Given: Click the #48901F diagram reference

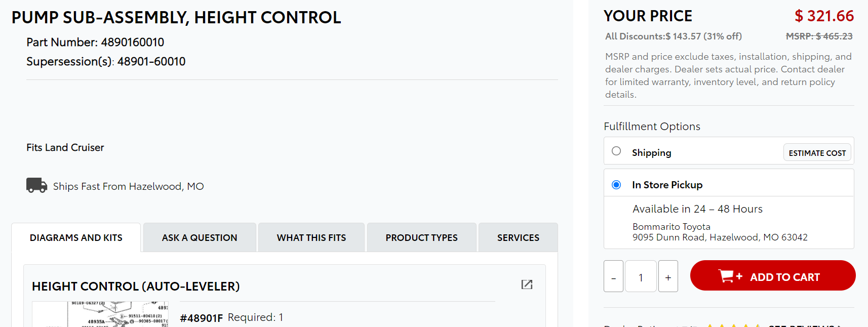Looking at the screenshot, I should [202, 318].
